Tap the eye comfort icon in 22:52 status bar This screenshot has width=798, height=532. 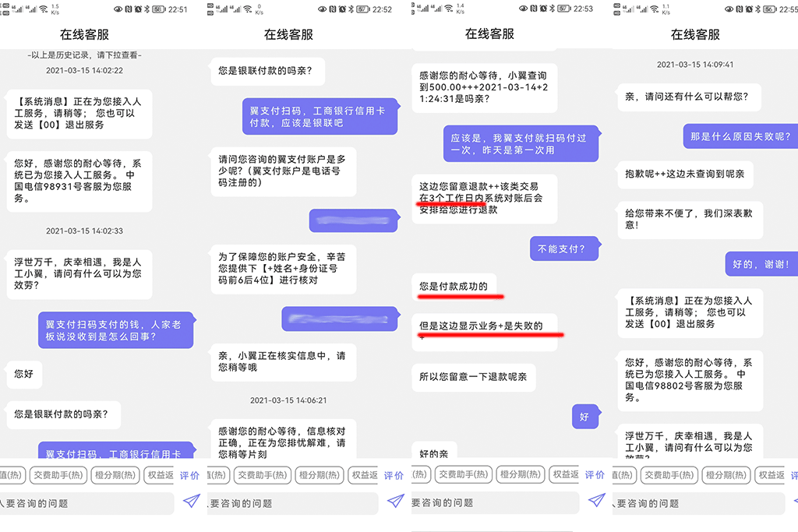coord(322,9)
